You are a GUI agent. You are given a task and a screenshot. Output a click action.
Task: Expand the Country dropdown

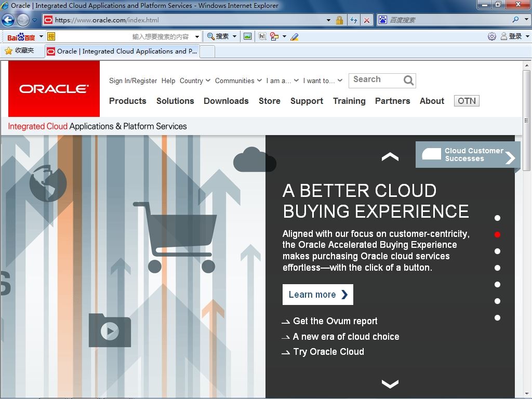195,81
